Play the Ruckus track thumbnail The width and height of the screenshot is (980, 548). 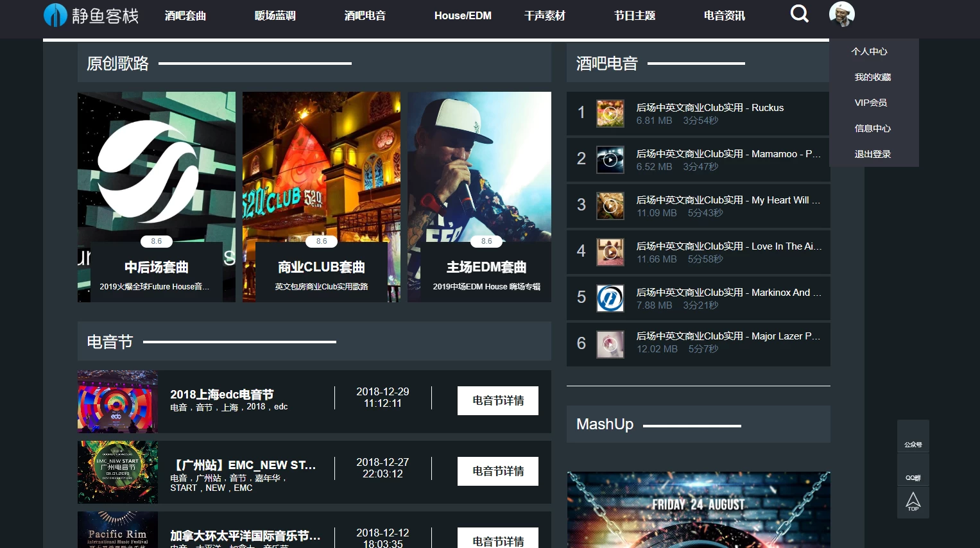(x=610, y=114)
